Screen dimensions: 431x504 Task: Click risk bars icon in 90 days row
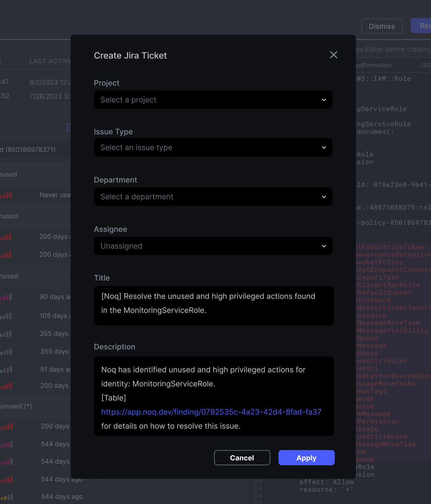pos(6,297)
